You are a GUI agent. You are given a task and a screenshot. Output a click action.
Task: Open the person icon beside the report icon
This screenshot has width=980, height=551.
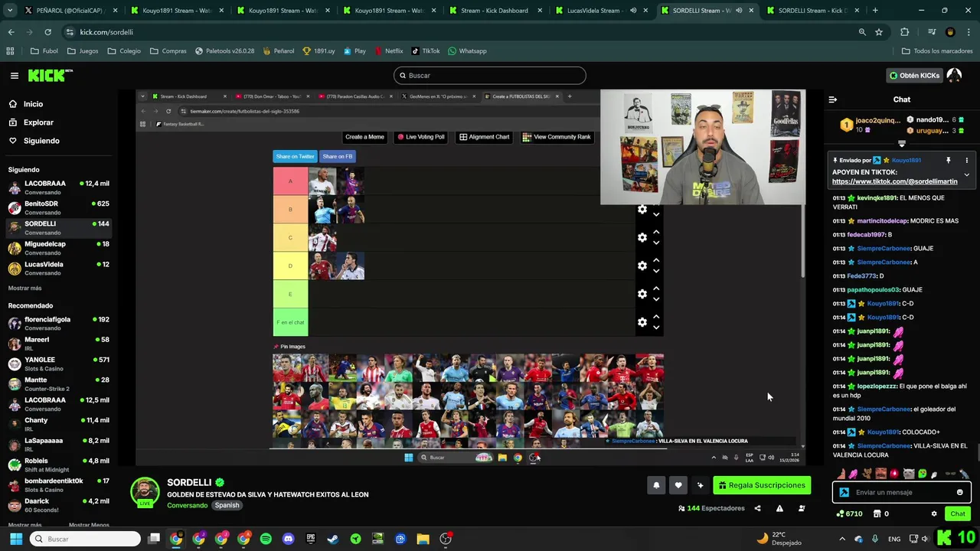802,508
